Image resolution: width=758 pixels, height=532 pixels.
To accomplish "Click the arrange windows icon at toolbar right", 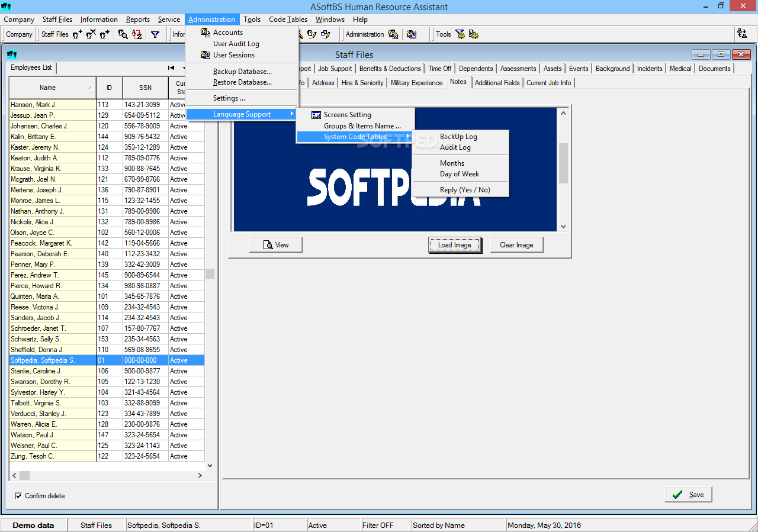I will [742, 34].
